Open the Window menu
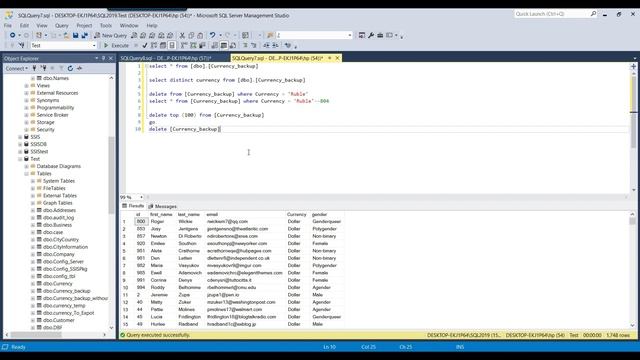The width and height of the screenshot is (640, 360). [x=129, y=25]
